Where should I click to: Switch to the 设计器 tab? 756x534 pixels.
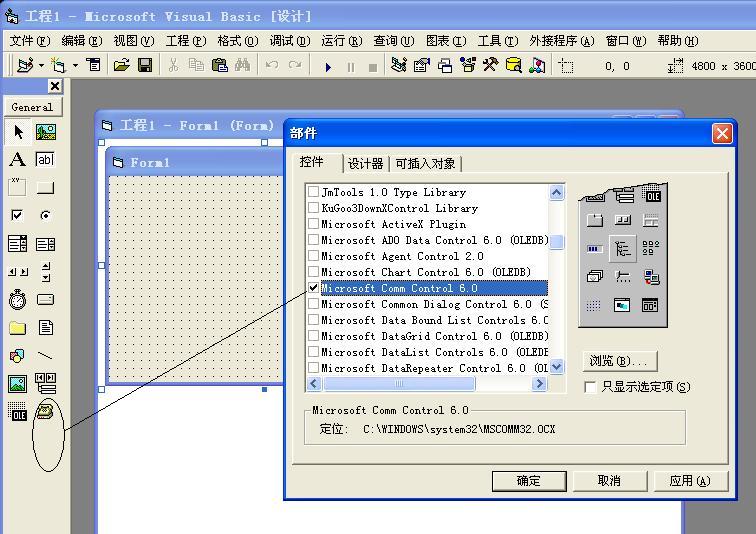coord(365,164)
